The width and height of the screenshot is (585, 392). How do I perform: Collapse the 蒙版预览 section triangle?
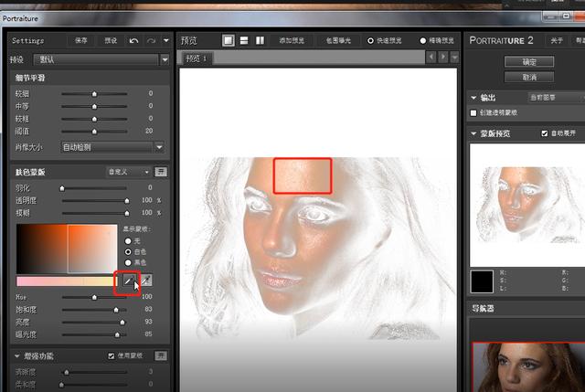point(473,133)
